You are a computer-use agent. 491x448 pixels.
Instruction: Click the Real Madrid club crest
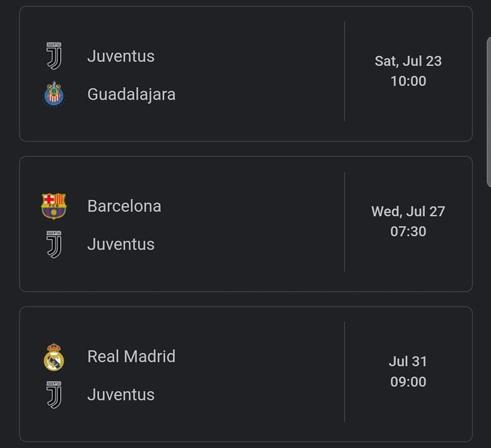54,356
